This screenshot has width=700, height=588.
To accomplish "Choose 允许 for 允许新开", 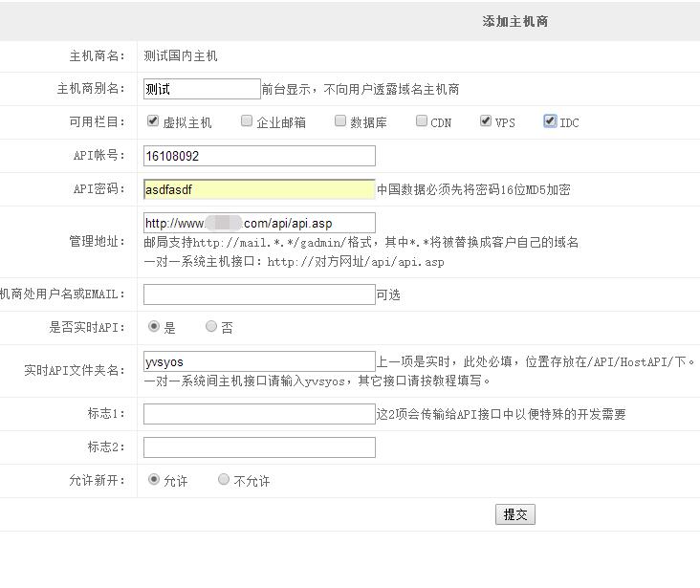I will [154, 479].
